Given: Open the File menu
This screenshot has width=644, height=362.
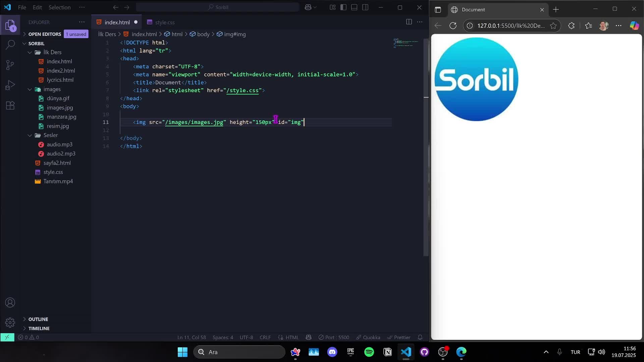Looking at the screenshot, I should point(22,7).
